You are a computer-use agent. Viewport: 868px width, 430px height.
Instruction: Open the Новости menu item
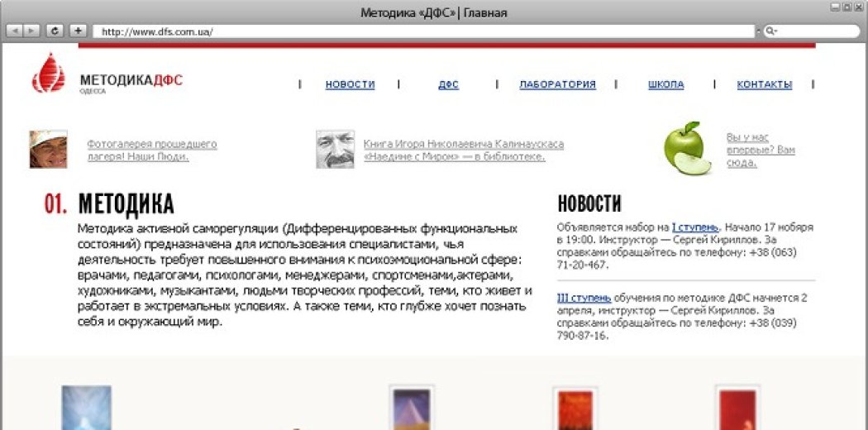click(350, 84)
